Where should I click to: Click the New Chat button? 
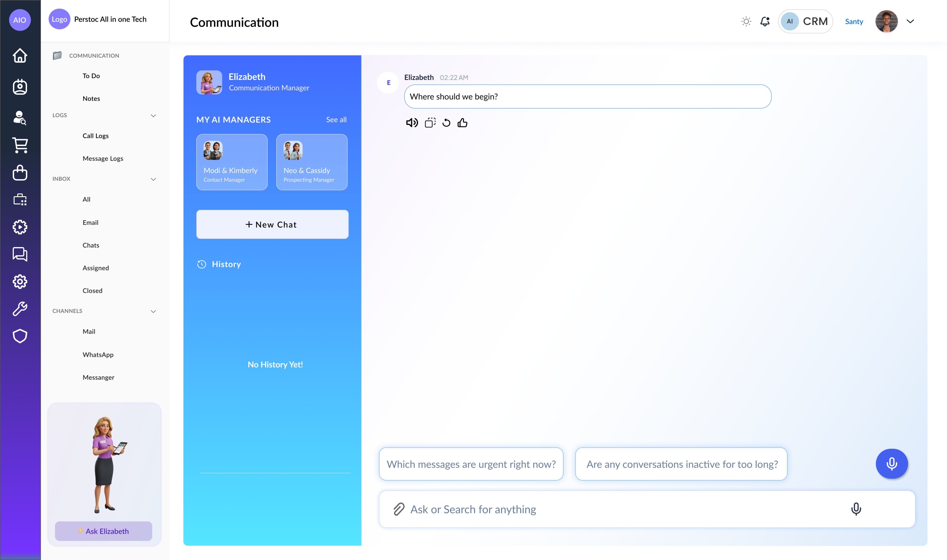[x=272, y=224]
